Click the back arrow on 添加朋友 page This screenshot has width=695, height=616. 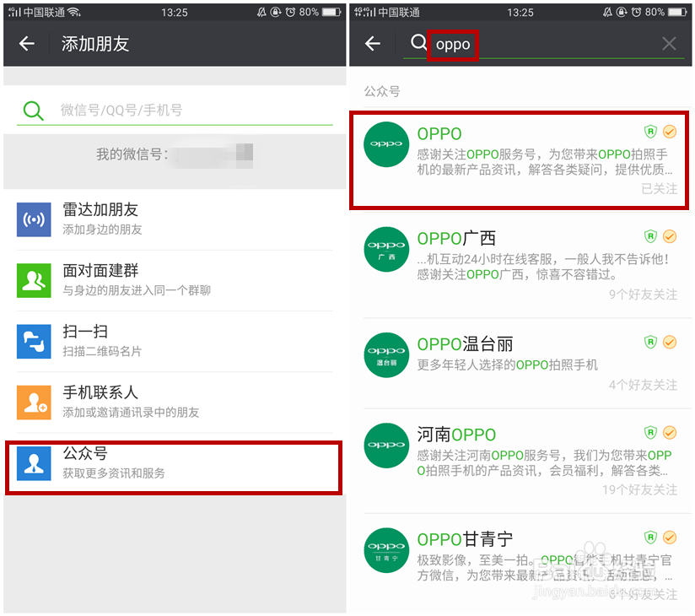click(x=26, y=44)
